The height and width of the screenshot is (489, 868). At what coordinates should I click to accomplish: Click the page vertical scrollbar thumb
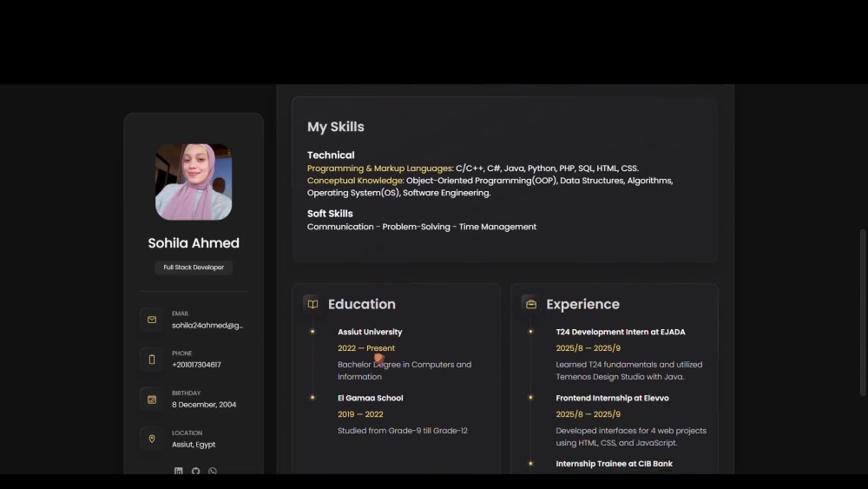coord(862,313)
